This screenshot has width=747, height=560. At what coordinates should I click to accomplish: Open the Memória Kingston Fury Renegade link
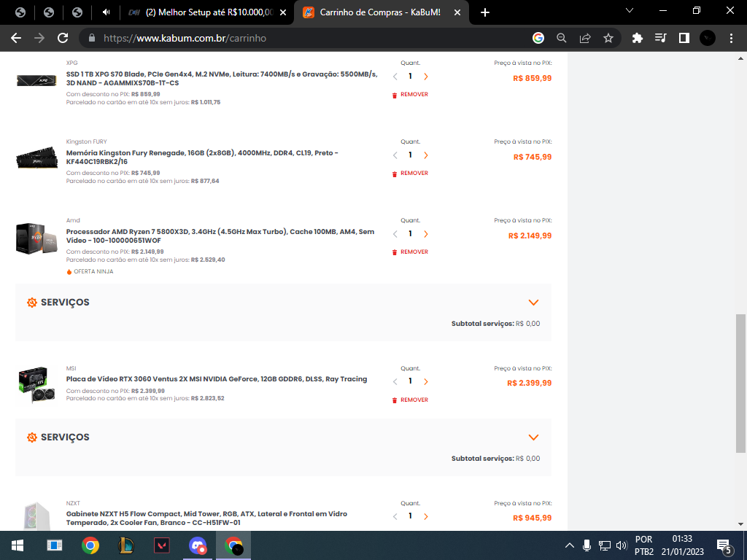click(x=202, y=157)
